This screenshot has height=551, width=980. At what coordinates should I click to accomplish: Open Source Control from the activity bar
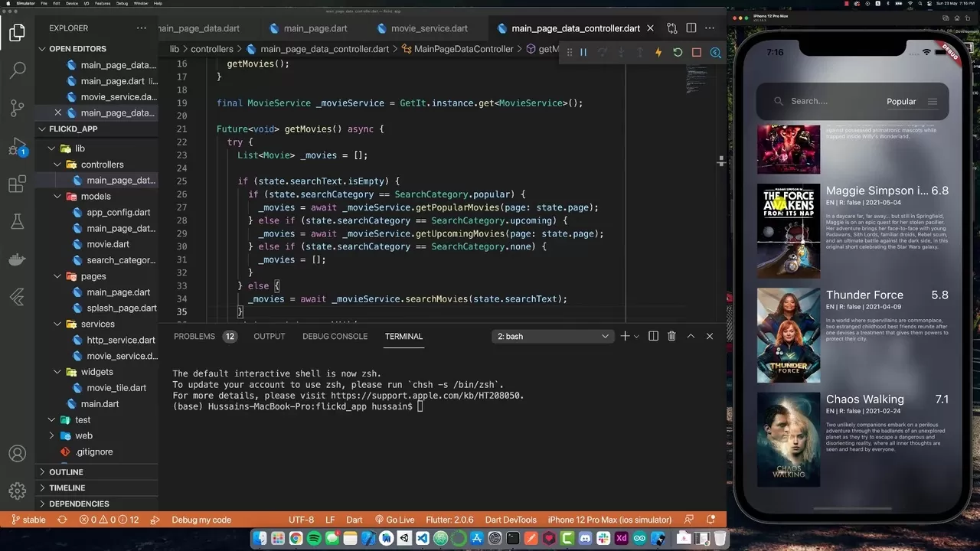[18, 108]
